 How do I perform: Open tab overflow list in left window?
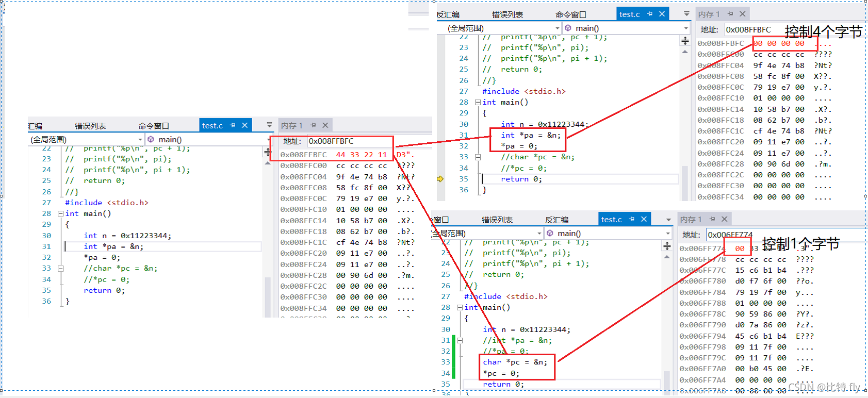[x=269, y=125]
